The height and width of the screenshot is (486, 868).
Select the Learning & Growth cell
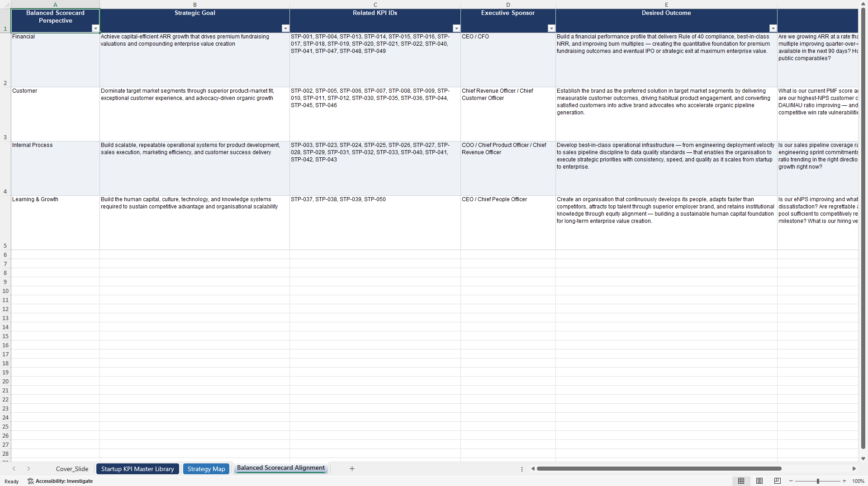pyautogui.click(x=55, y=222)
